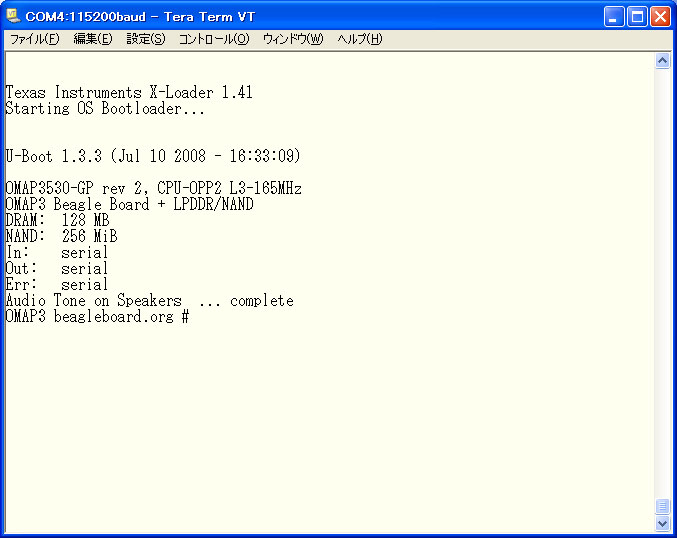
Task: Close the Tera Term window
Action: coord(660,17)
